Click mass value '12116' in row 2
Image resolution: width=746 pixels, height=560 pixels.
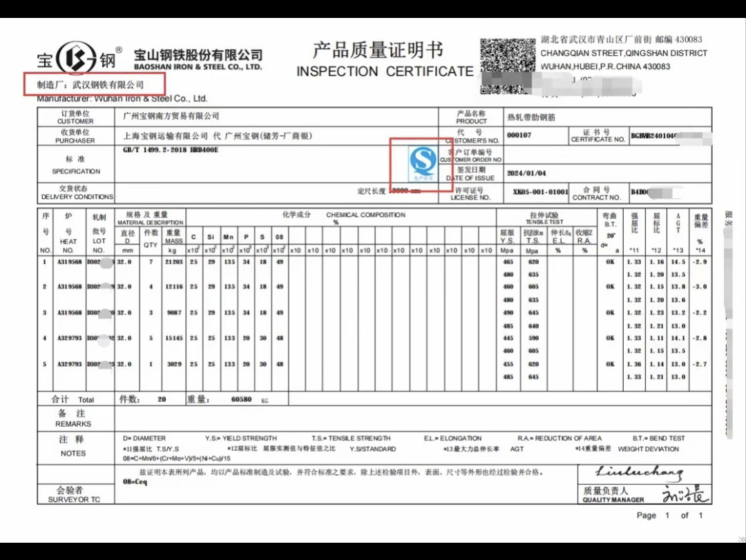174,287
